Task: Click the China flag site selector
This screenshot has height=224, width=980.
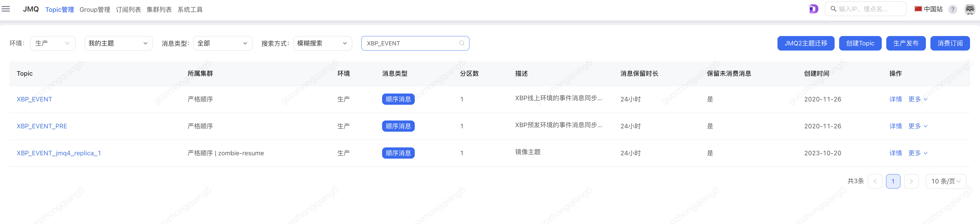Action: 928,9
